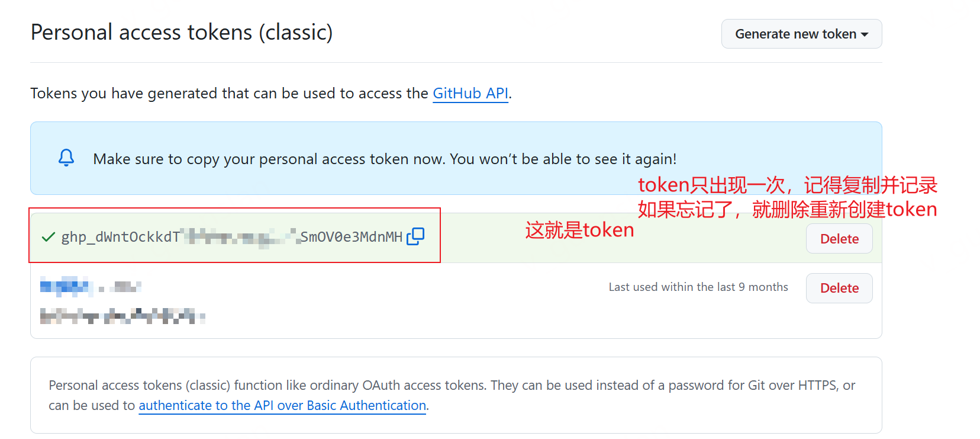Copy the new token using the copy icon
This screenshot has height=439, width=980.
coord(415,236)
